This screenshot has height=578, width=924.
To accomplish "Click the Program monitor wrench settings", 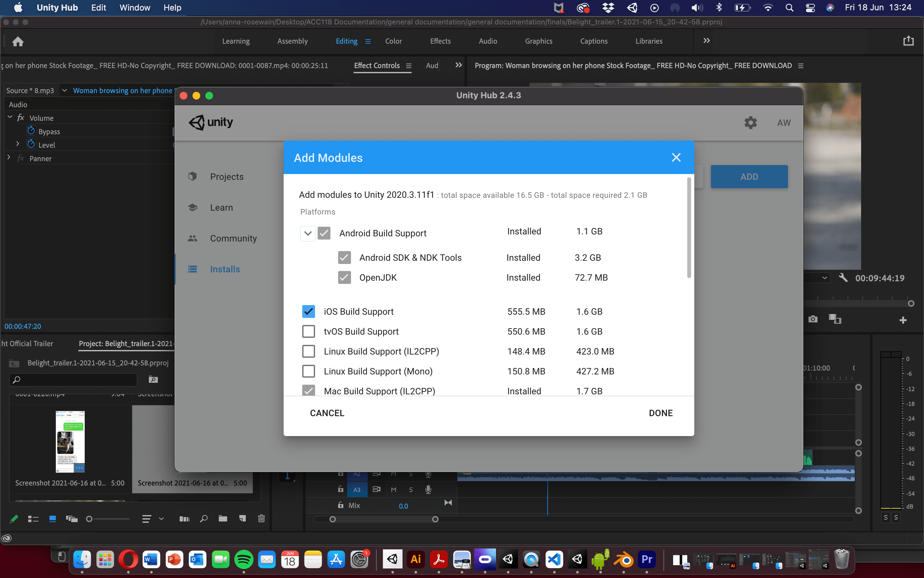I will (843, 277).
